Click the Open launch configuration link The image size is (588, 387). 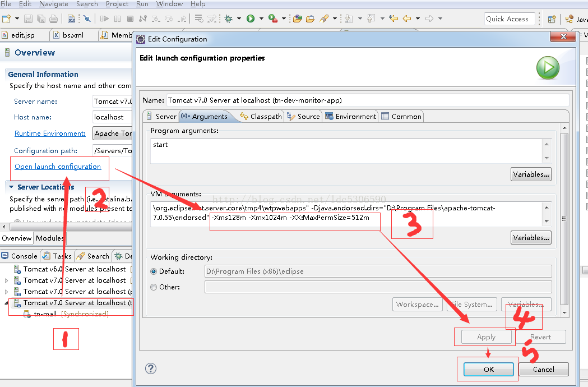coord(58,166)
